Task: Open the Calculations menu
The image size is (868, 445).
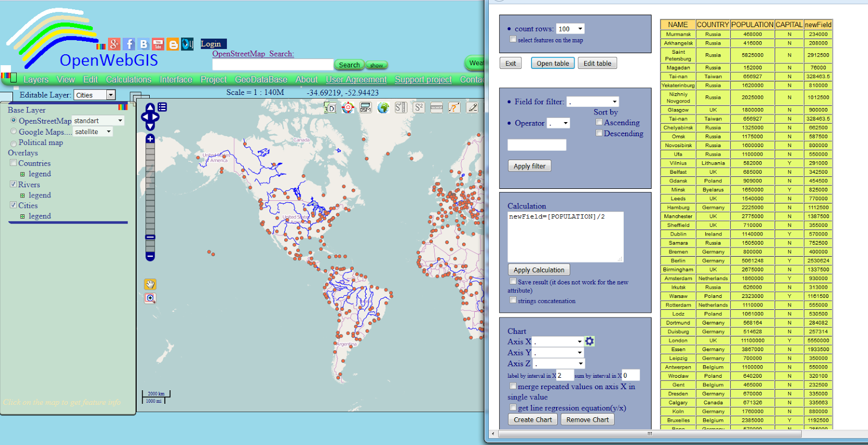Action: 129,79
